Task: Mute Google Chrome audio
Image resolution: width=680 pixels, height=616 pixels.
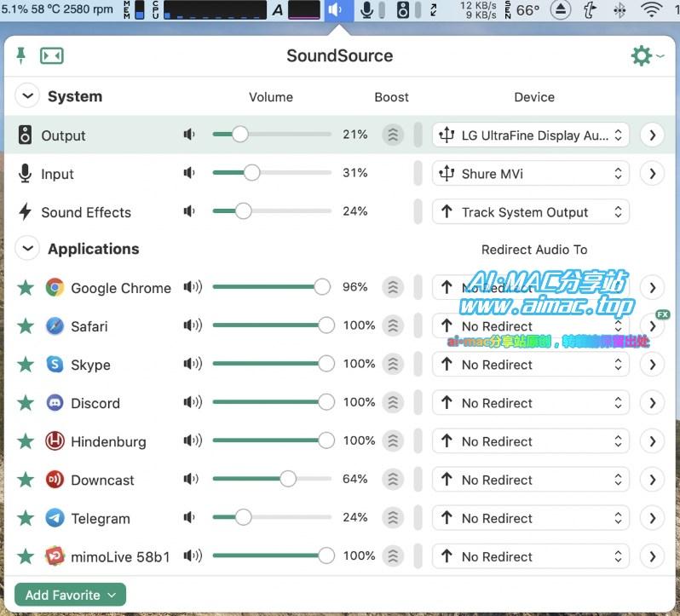Action: click(193, 287)
